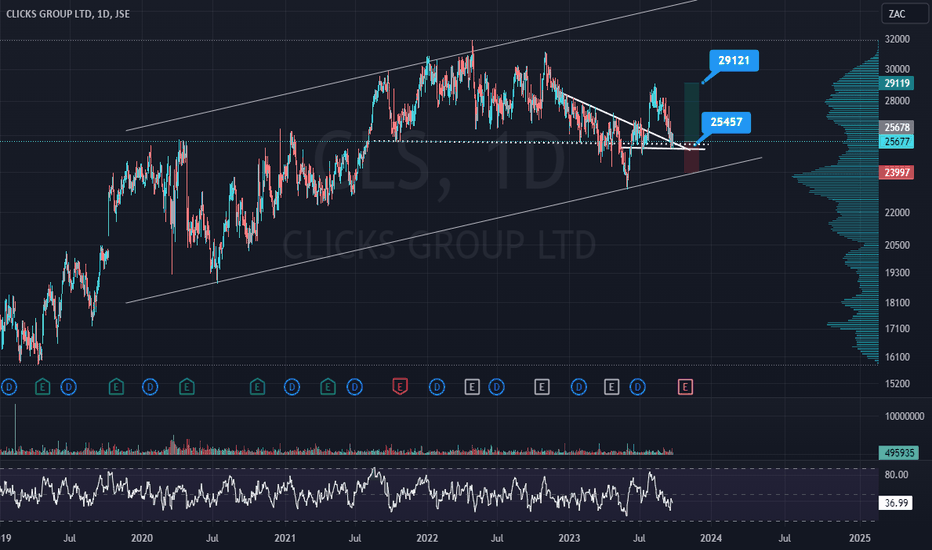Click the 10000000 volume axis label

(904, 416)
